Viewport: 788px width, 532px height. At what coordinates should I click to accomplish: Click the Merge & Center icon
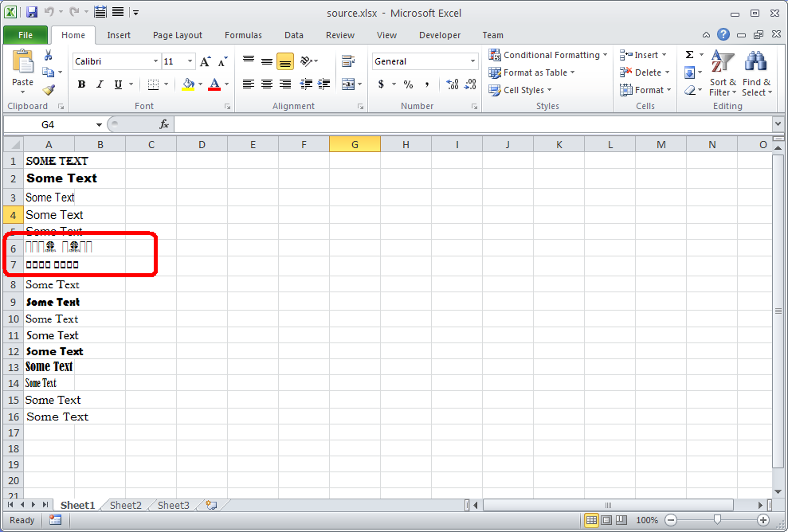(348, 84)
